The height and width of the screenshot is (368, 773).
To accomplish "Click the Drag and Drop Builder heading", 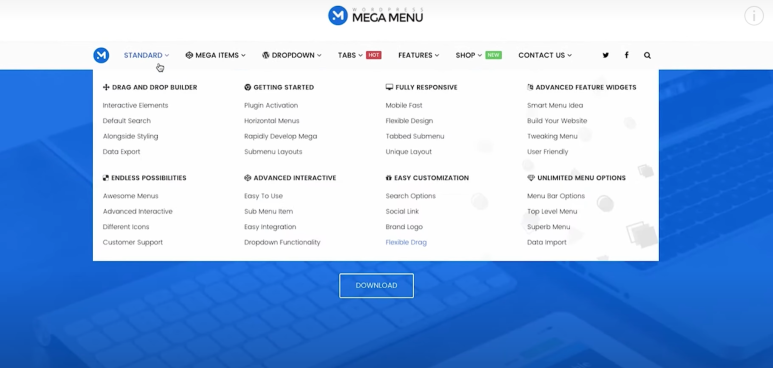I will coord(150,87).
